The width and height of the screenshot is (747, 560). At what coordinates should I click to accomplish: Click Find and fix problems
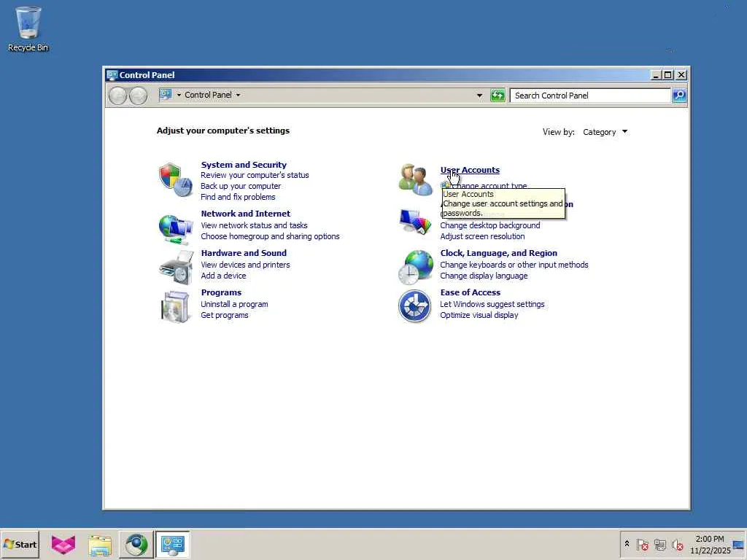click(x=238, y=197)
